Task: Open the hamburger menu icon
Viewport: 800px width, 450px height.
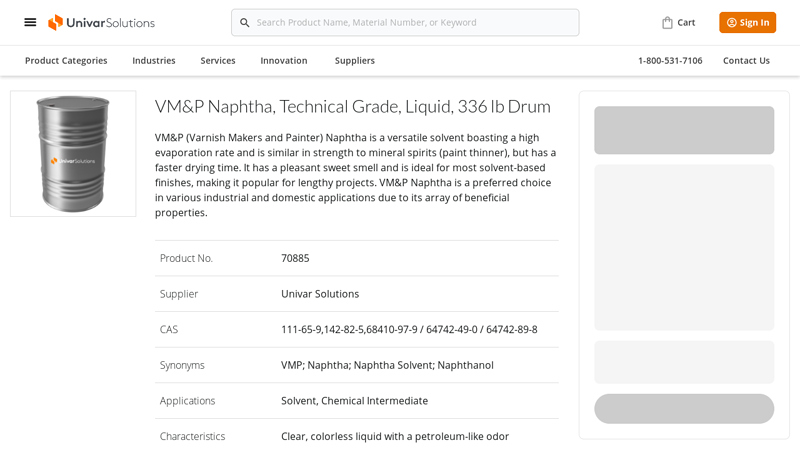Action: (x=30, y=22)
